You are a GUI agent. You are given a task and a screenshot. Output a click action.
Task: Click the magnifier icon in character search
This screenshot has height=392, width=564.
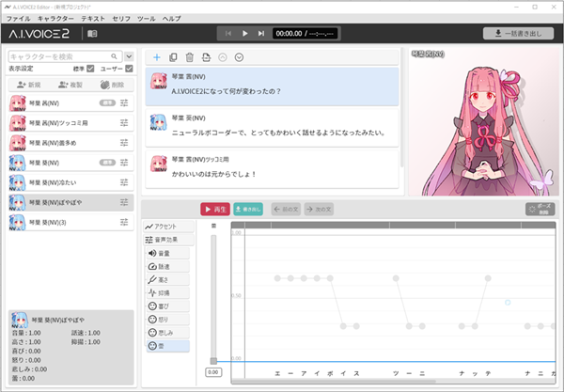click(114, 56)
